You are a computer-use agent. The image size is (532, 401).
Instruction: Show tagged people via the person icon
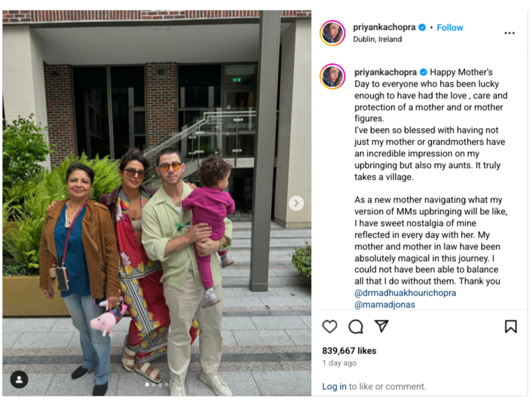(19, 379)
